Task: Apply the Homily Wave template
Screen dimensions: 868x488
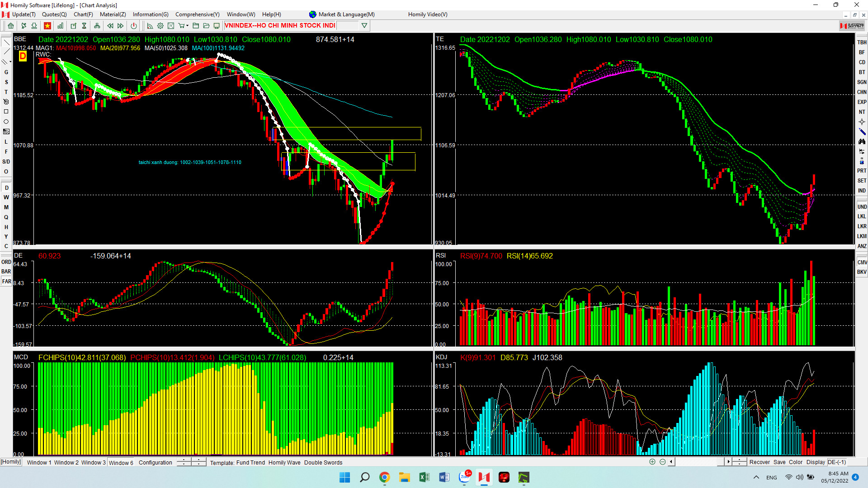Action: point(284,462)
